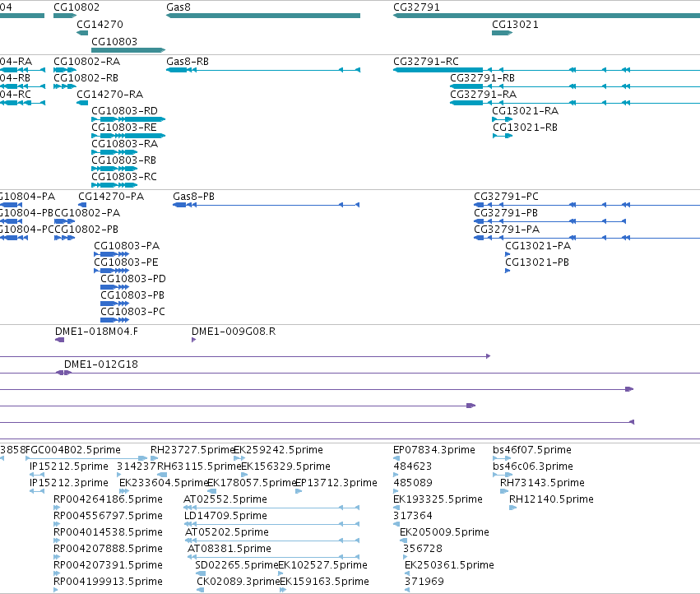
Task: Select EST label IP15212.3prime
Action: (x=69, y=483)
